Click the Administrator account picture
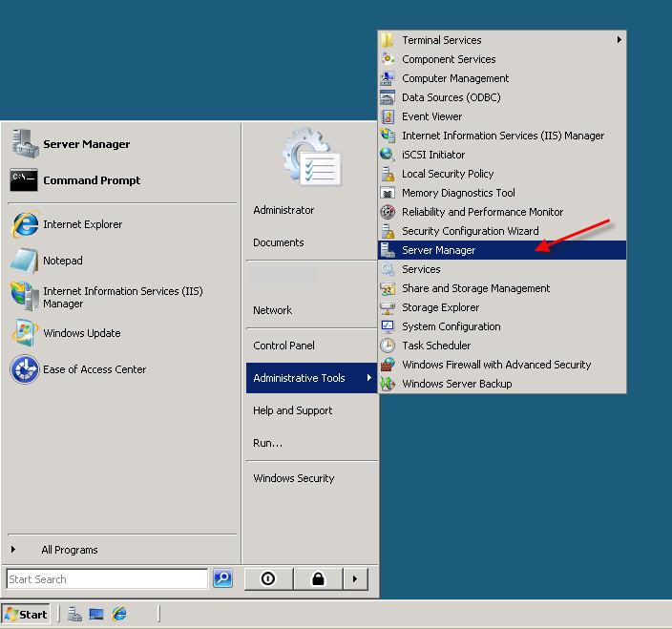The height and width of the screenshot is (629, 672). point(311,157)
